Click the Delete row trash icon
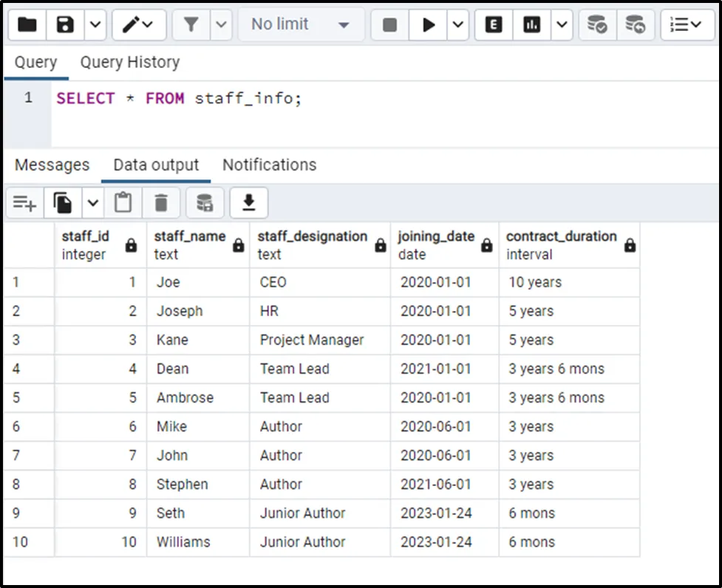722x588 pixels. pyautogui.click(x=161, y=202)
